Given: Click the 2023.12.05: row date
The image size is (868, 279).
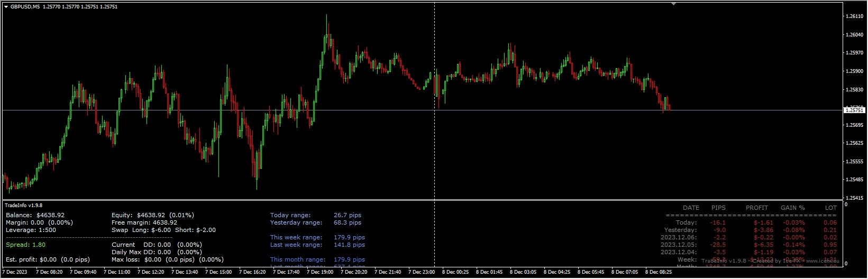Looking at the screenshot, I should (679, 245).
